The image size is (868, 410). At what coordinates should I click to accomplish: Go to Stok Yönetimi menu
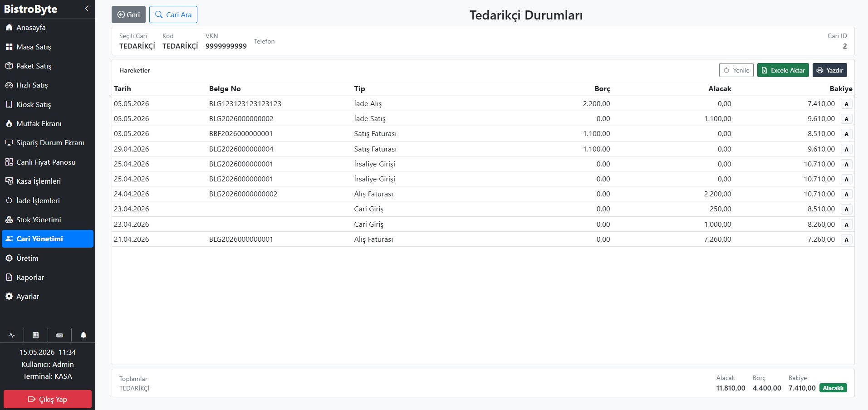(x=48, y=220)
